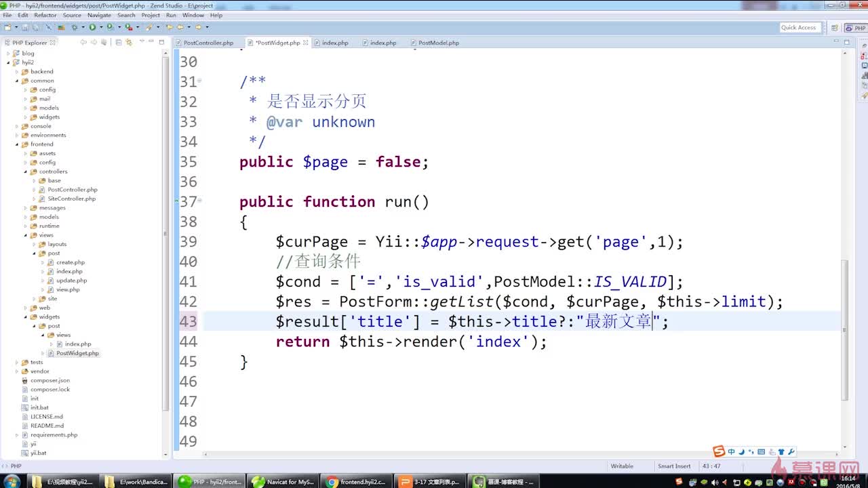Select PostController.php in the explorer tree
The height and width of the screenshot is (488, 868).
73,190
